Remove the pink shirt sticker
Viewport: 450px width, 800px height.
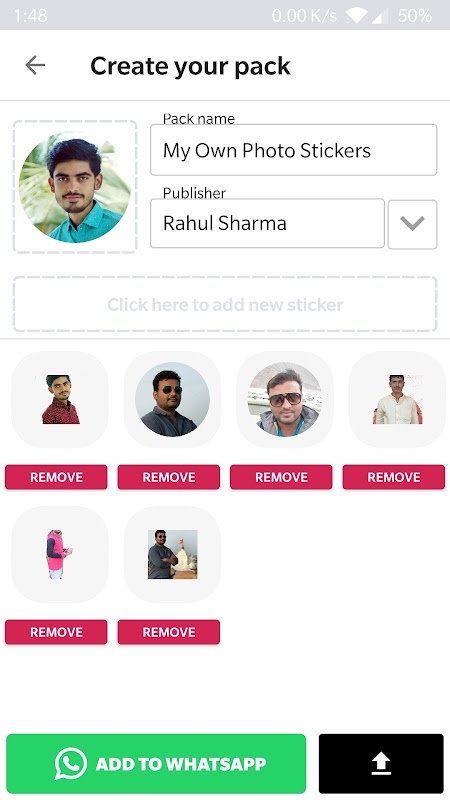(x=56, y=632)
